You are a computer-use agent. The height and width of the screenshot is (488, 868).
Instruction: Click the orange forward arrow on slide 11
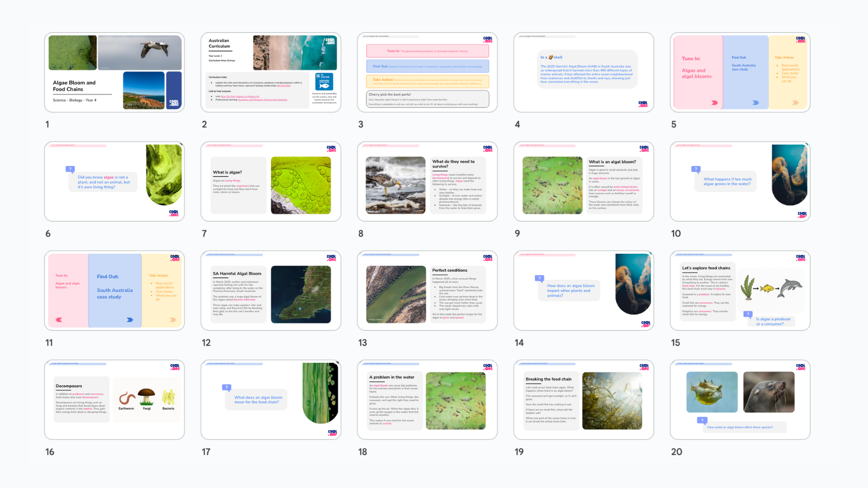pyautogui.click(x=173, y=320)
